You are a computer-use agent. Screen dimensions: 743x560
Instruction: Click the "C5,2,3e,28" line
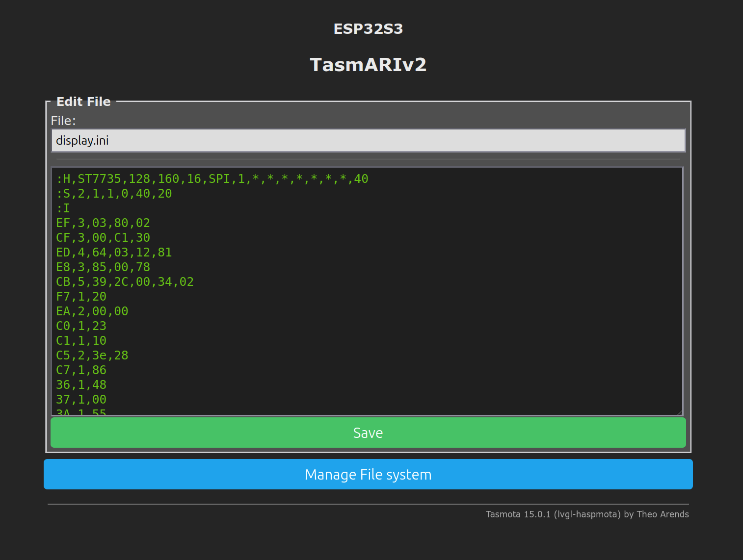[x=92, y=355]
